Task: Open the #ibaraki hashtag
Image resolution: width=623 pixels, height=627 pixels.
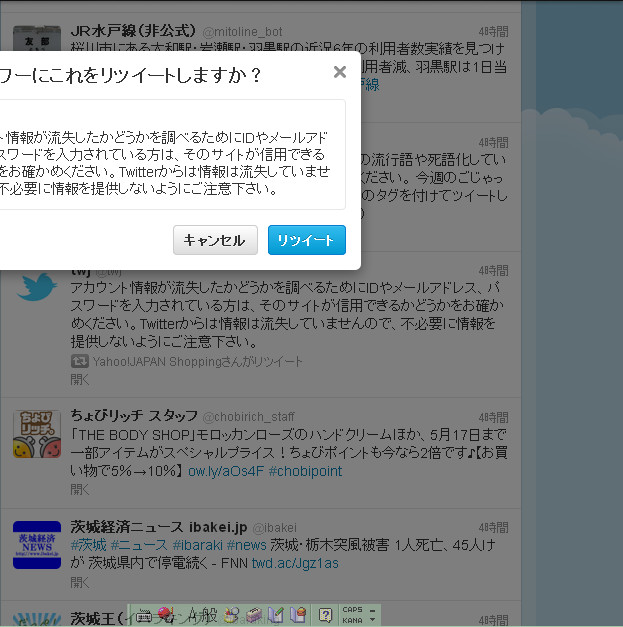Action: (x=198, y=545)
